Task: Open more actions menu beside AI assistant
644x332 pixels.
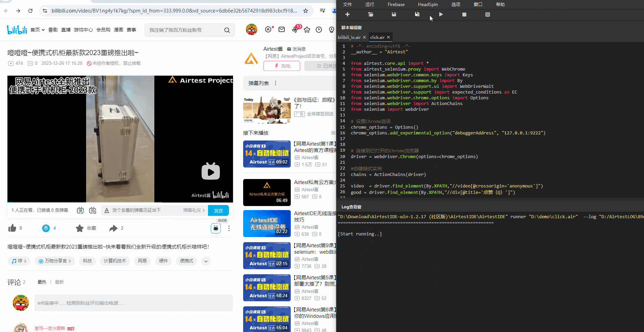Action: [229, 228]
